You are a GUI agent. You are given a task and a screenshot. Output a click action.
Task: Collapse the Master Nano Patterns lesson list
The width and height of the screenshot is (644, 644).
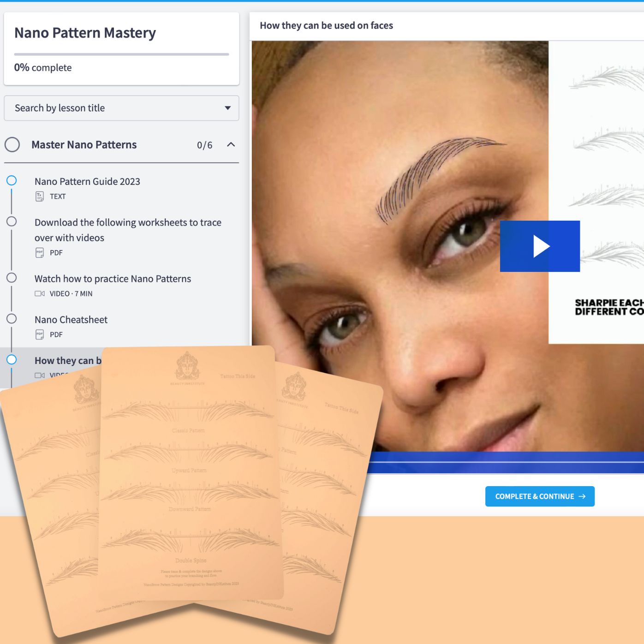coord(230,144)
